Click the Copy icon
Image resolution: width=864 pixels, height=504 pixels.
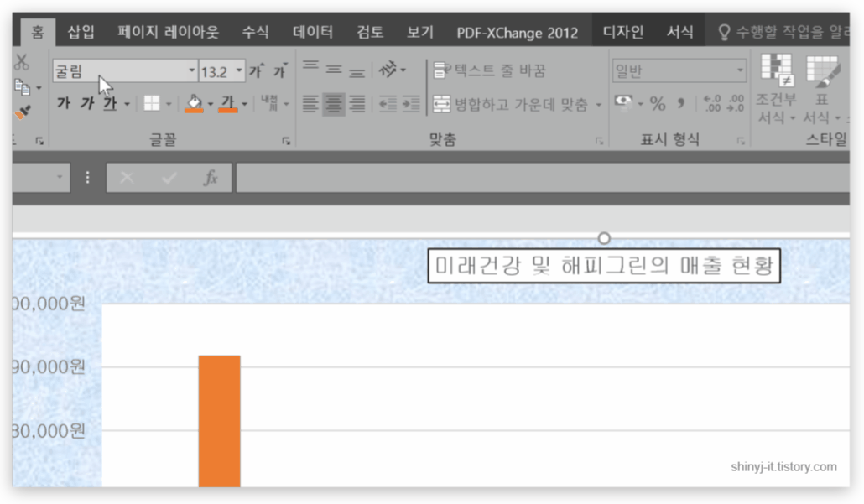click(22, 87)
